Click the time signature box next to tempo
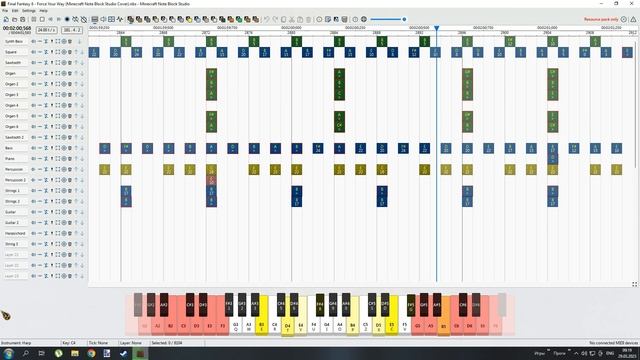640x360 pixels. point(72,30)
